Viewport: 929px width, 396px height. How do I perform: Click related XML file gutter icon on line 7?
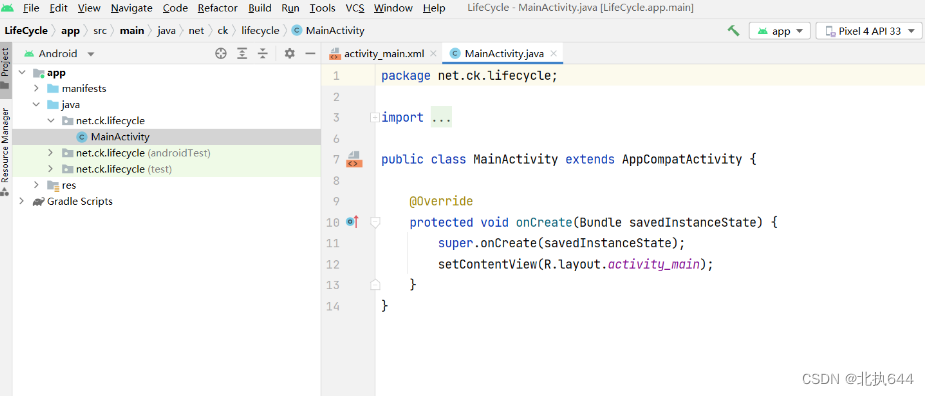point(354,159)
